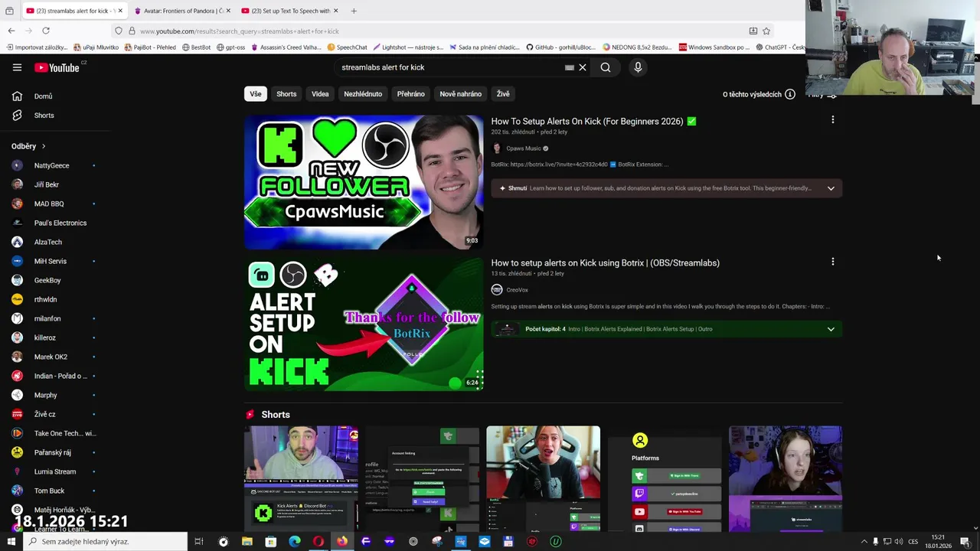
Task: Go back with browser back arrow
Action: point(11,31)
